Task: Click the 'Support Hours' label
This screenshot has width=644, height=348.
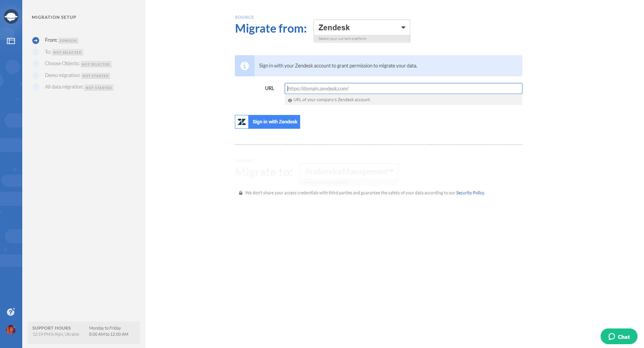Action: 51,328
